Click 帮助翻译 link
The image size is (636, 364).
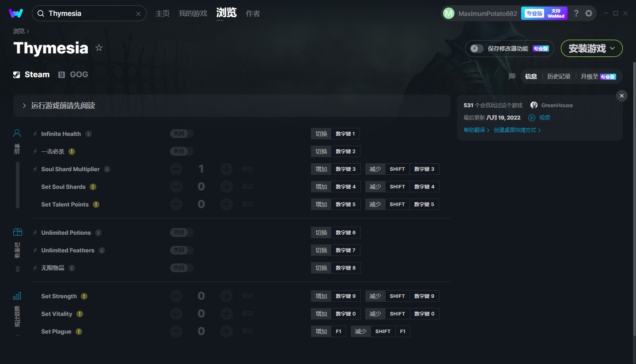[x=477, y=130]
